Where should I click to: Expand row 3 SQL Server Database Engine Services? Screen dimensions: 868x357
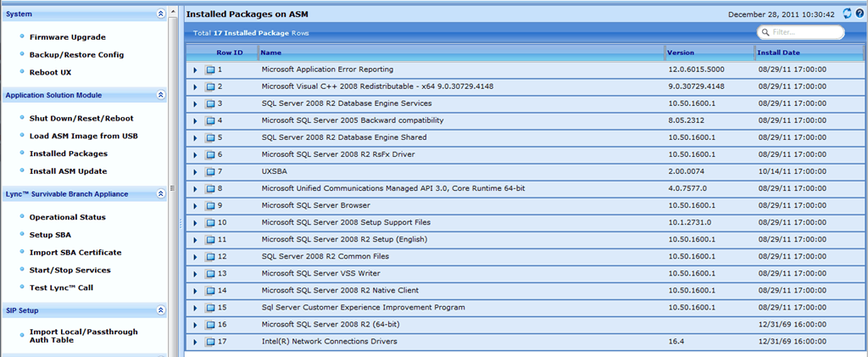(195, 103)
